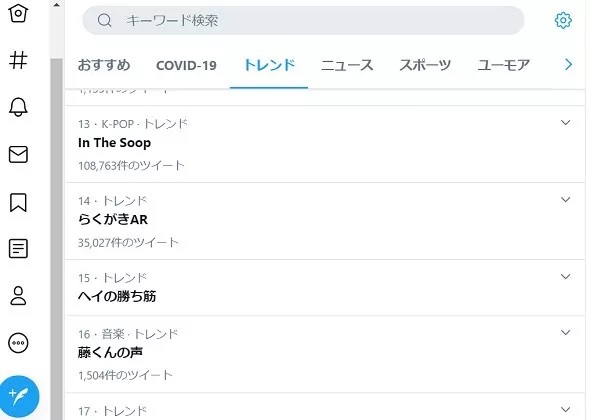The height and width of the screenshot is (420, 590).
Task: Open the Profile person icon
Action: 18,295
